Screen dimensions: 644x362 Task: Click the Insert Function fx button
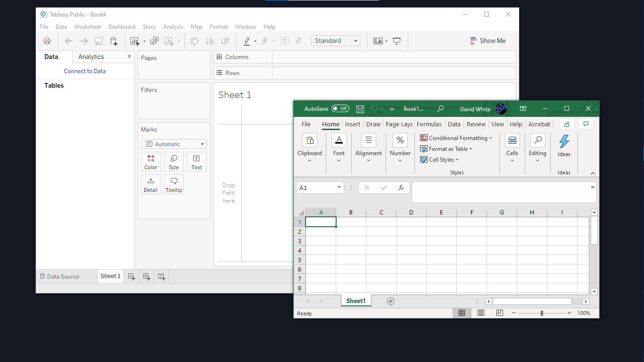pyautogui.click(x=401, y=188)
